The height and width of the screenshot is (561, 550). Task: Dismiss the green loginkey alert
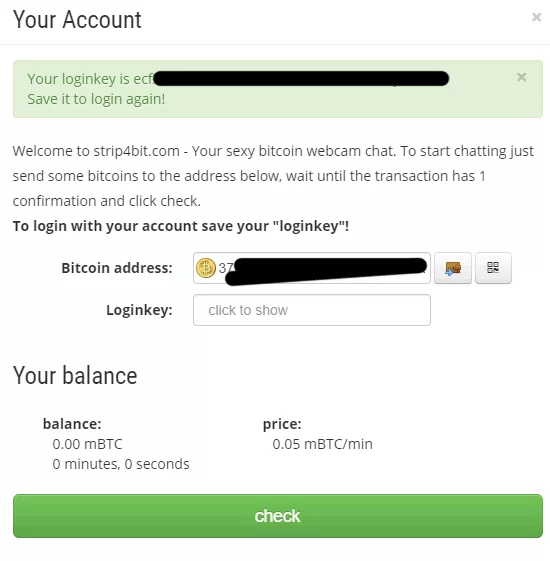[521, 77]
